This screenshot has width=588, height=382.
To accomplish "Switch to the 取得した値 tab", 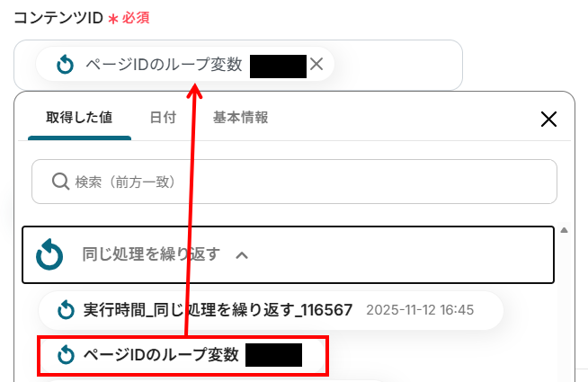I will pos(79,118).
